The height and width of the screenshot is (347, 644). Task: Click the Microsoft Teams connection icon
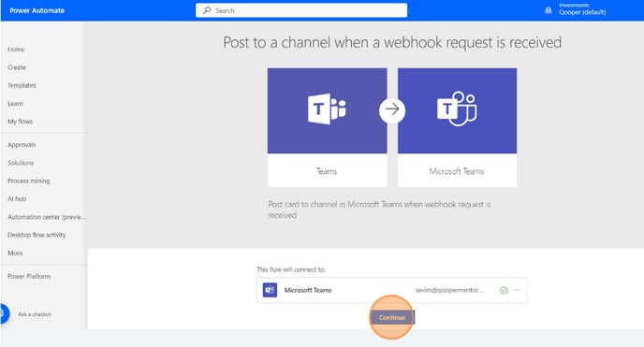[270, 290]
